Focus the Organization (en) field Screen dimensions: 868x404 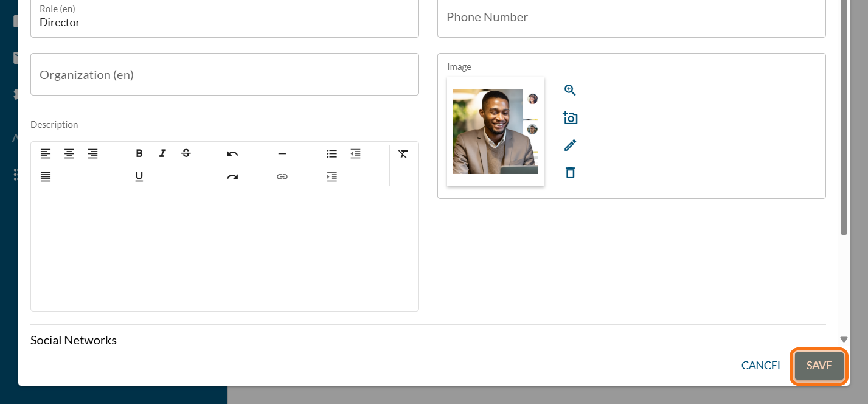point(224,75)
